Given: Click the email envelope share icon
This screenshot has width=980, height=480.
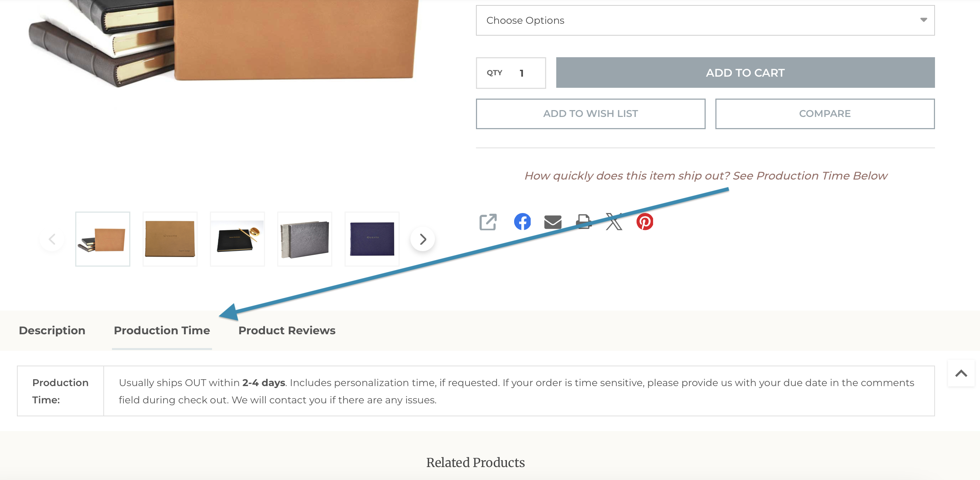Looking at the screenshot, I should coord(553,222).
